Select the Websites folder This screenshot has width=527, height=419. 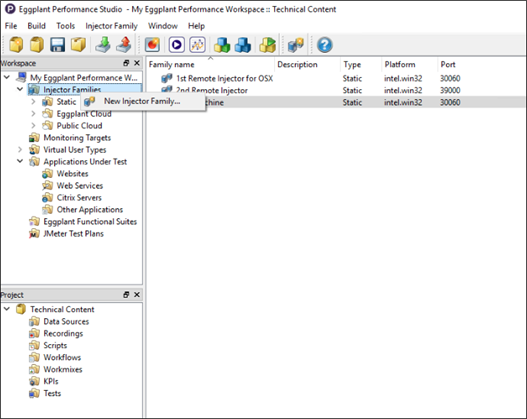point(73,174)
